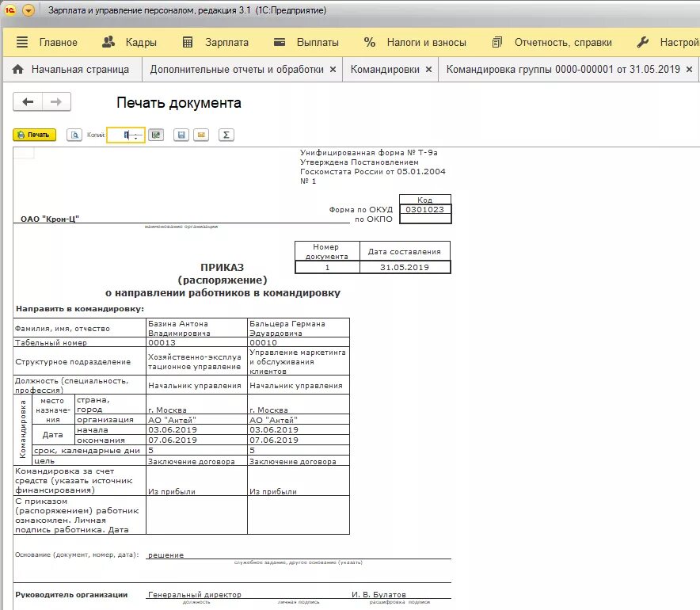Go back with the left arrow button

tap(28, 102)
